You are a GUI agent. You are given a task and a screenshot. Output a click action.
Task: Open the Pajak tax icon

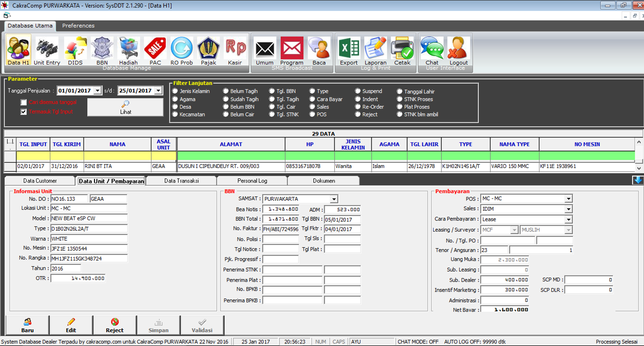(208, 50)
